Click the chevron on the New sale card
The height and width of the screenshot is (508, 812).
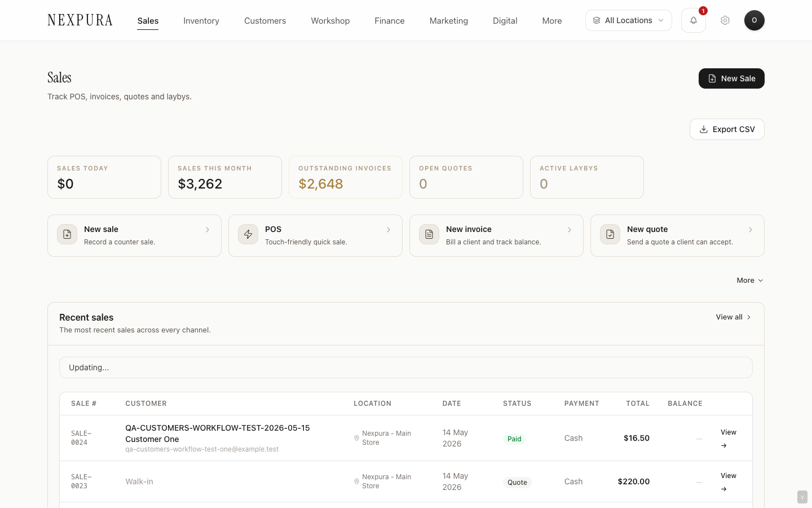(208, 230)
